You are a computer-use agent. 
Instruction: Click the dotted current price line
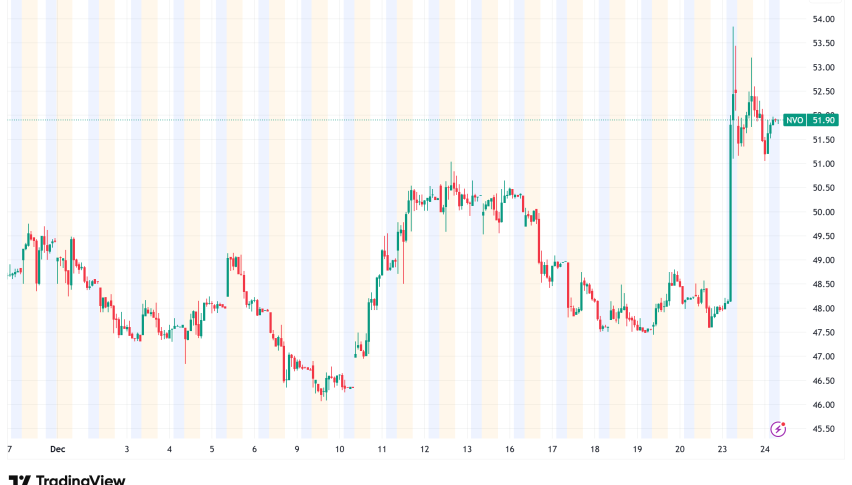(400, 120)
